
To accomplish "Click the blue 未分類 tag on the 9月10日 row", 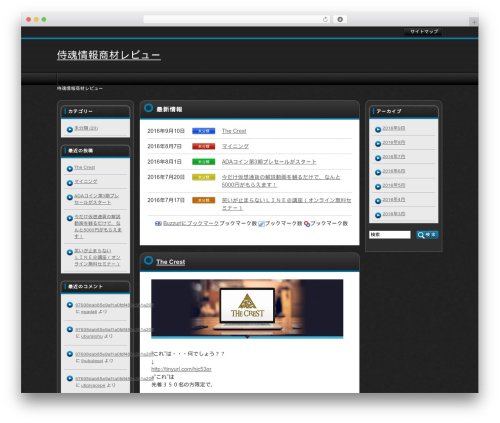I will pyautogui.click(x=203, y=131).
